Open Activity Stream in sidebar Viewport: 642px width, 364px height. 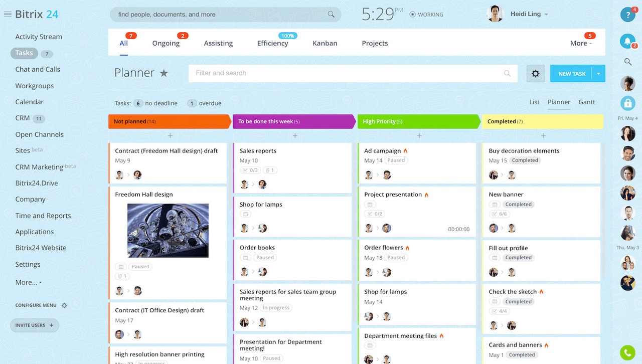click(39, 37)
